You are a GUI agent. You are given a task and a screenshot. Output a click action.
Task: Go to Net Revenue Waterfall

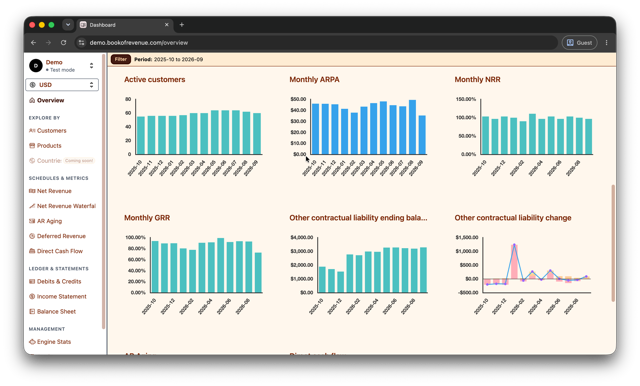[66, 206]
